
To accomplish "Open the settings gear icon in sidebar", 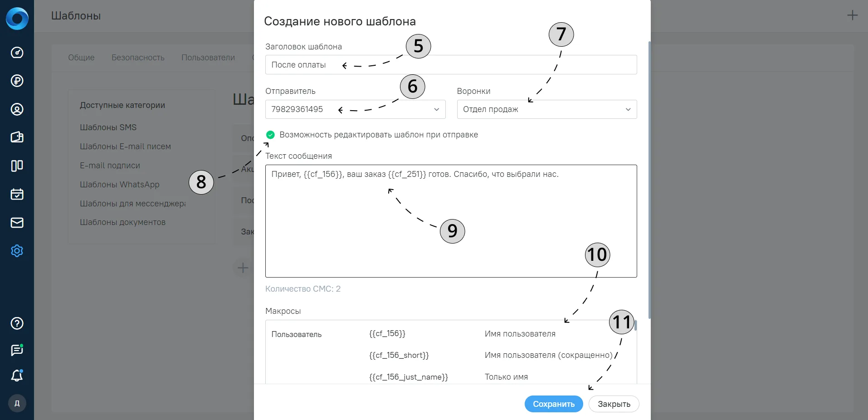I will point(17,251).
